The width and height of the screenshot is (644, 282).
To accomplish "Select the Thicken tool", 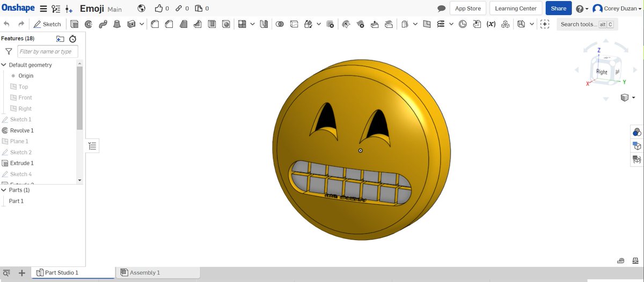I will tap(131, 24).
